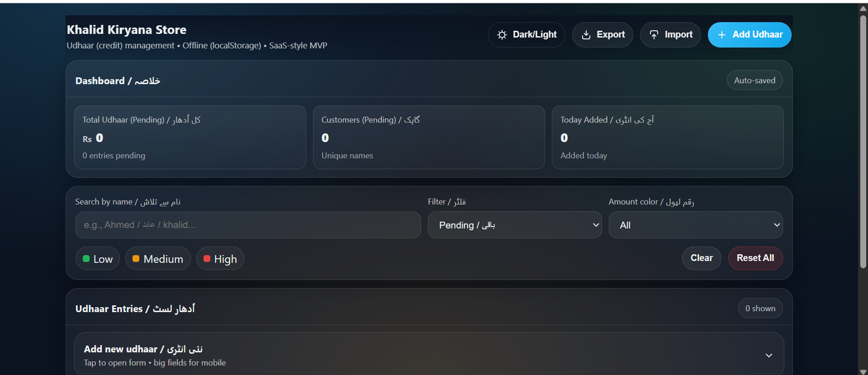Open the Amount color All dropdown
The width and height of the screenshot is (868, 375).
point(696,225)
